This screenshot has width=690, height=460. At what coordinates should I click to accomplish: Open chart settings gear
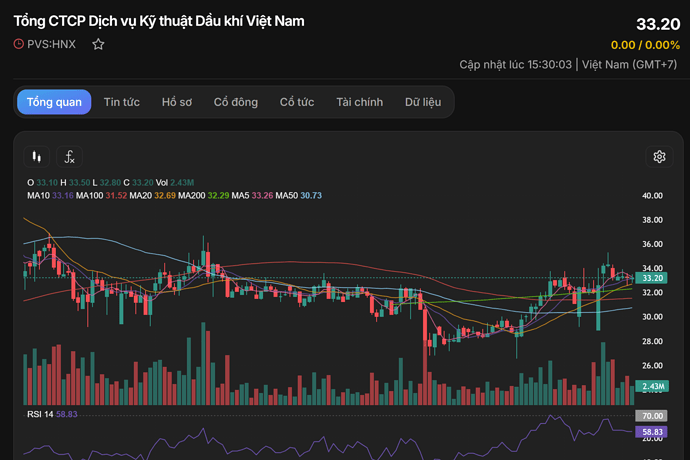659,157
